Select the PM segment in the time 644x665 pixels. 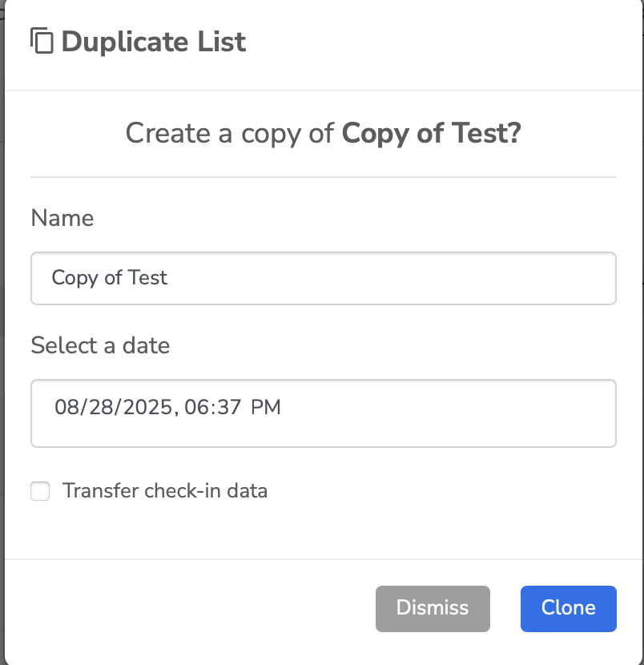[x=266, y=407]
